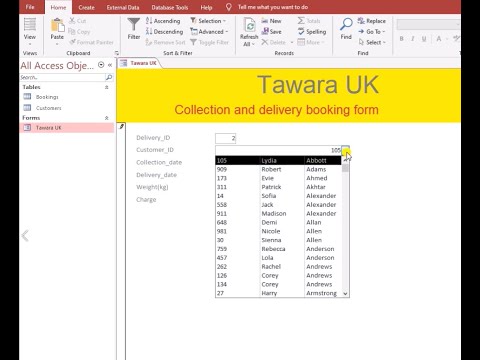Click Refresh All icon
480x360 pixels.
point(249,26)
